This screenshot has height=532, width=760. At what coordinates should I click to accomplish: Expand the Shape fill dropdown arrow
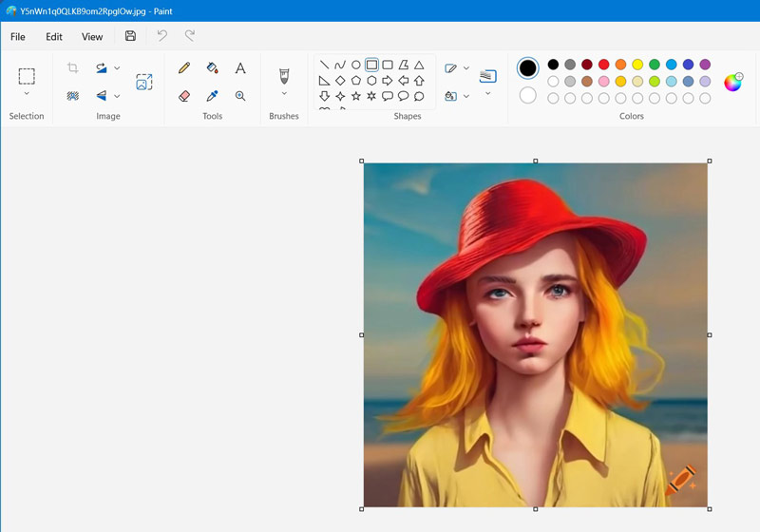[x=466, y=96]
